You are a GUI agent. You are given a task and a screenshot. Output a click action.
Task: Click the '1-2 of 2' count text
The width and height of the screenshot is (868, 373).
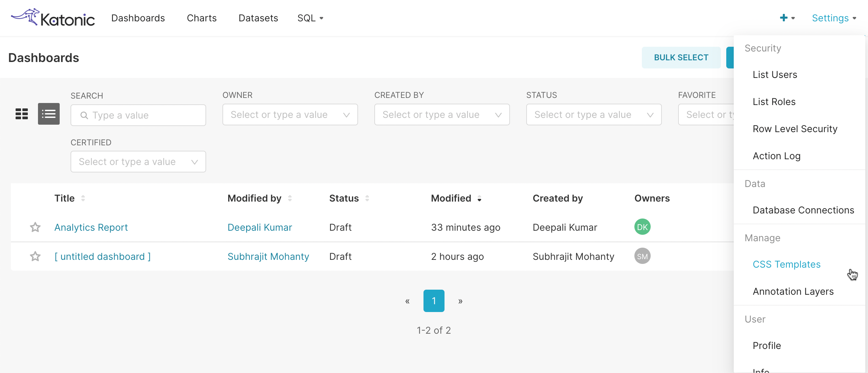434,330
